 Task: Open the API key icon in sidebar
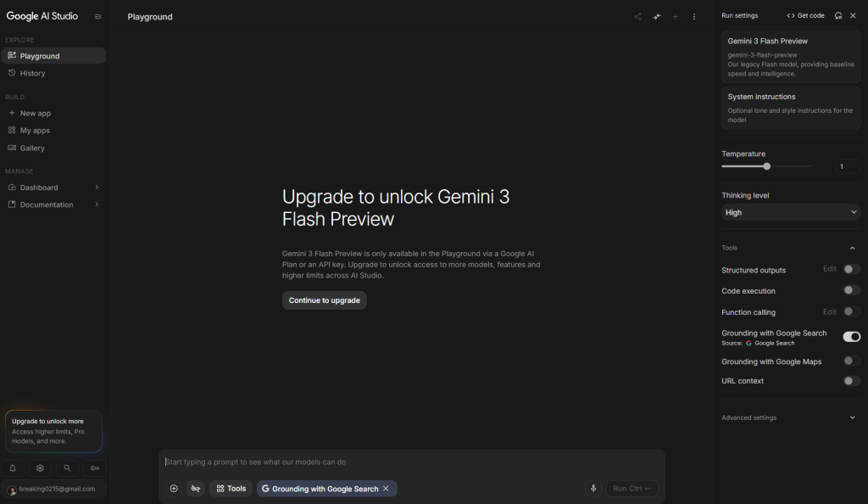coord(95,468)
